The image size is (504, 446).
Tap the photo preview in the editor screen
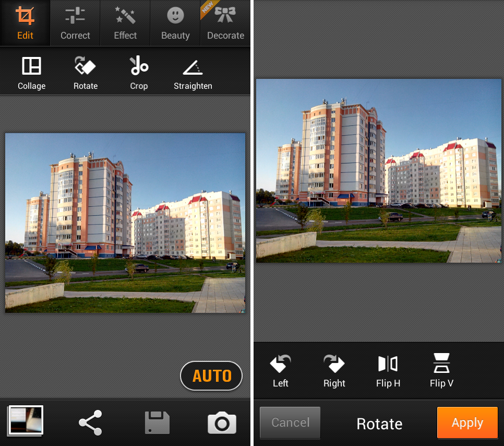[x=125, y=222]
